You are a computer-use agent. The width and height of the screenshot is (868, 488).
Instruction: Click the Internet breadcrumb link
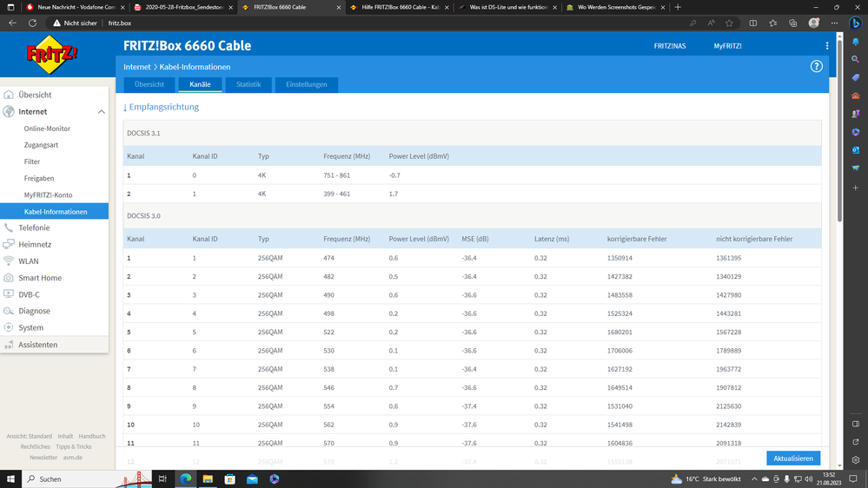(136, 67)
